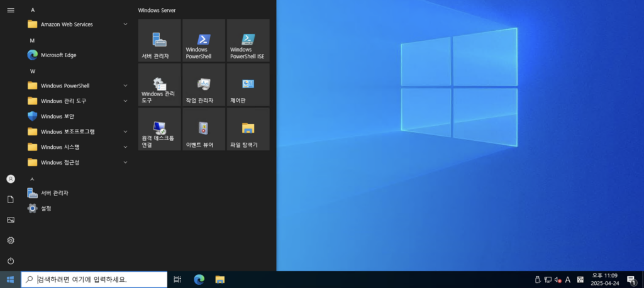Click the letter W section header
Image resolution: width=644 pixels, height=288 pixels.
pyautogui.click(x=33, y=71)
